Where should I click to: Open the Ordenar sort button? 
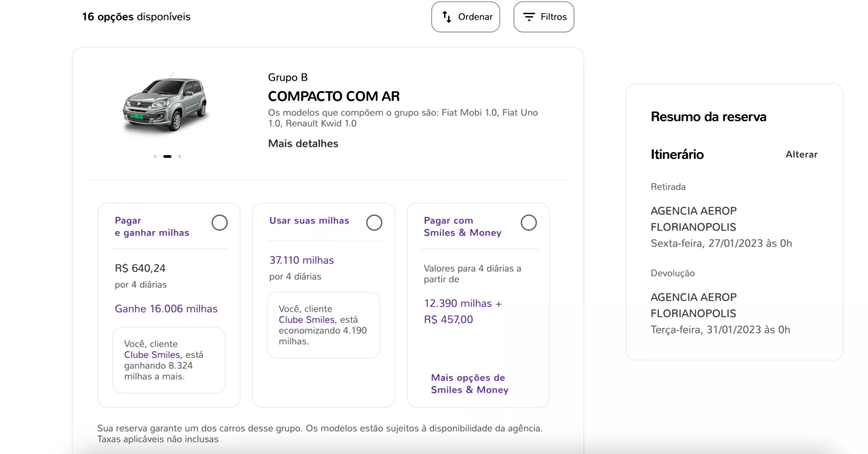pos(465,17)
